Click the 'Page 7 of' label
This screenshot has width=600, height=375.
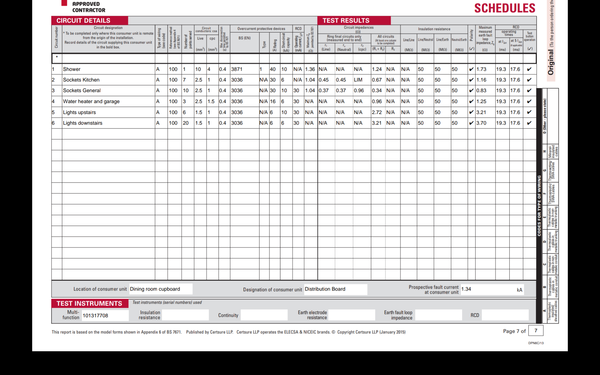click(x=514, y=331)
